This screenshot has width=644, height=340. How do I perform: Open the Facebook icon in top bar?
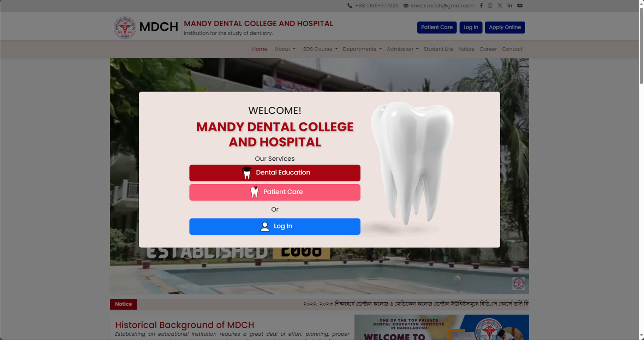[x=481, y=6]
